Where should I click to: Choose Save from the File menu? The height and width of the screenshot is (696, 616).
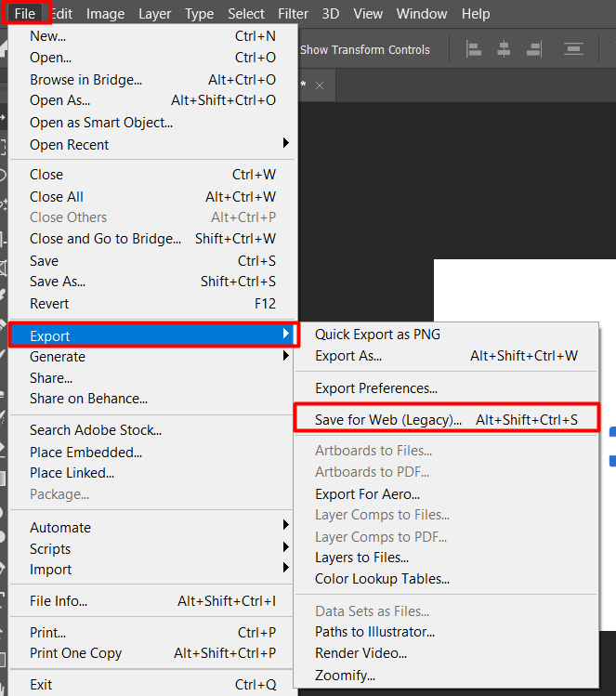152,260
